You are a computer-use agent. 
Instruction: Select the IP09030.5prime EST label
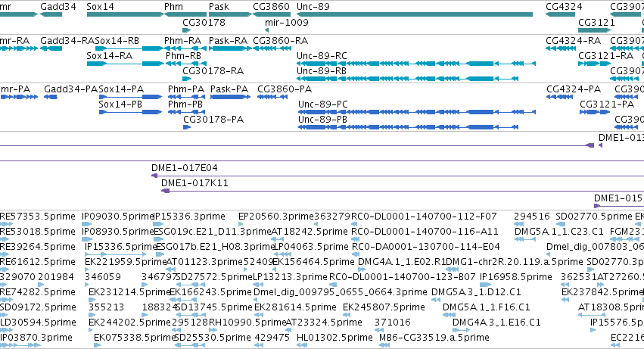click(118, 217)
